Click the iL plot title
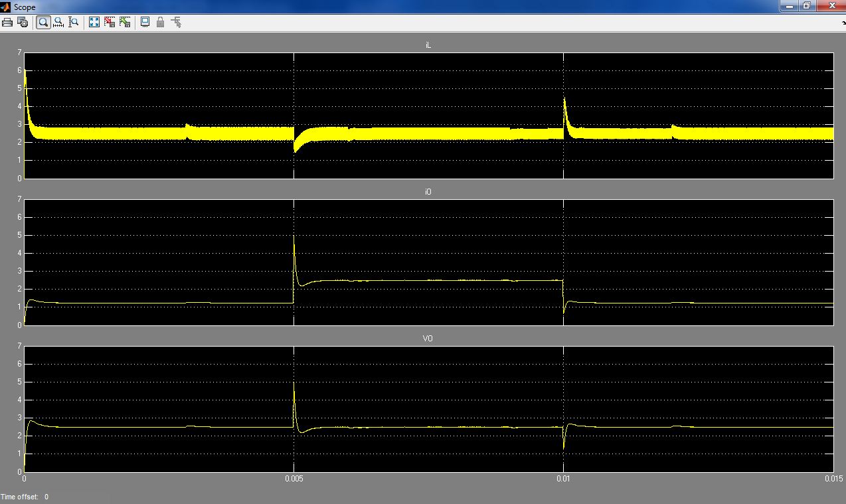The height and width of the screenshot is (504, 846). [428, 45]
